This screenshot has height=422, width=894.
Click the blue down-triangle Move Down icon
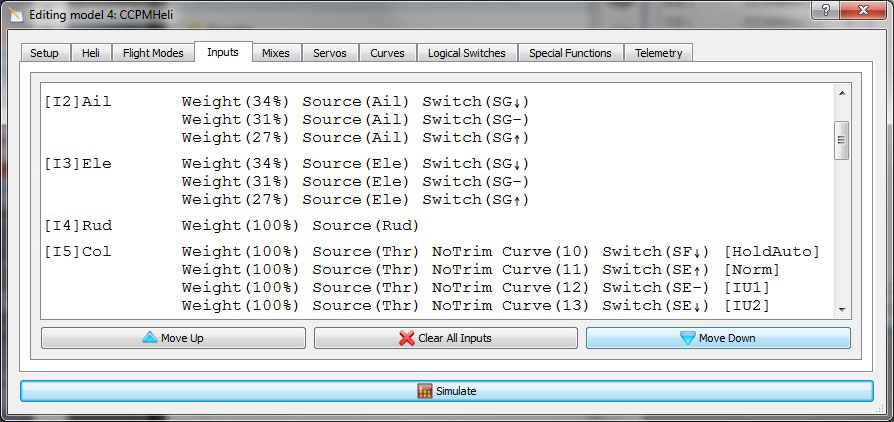point(688,338)
